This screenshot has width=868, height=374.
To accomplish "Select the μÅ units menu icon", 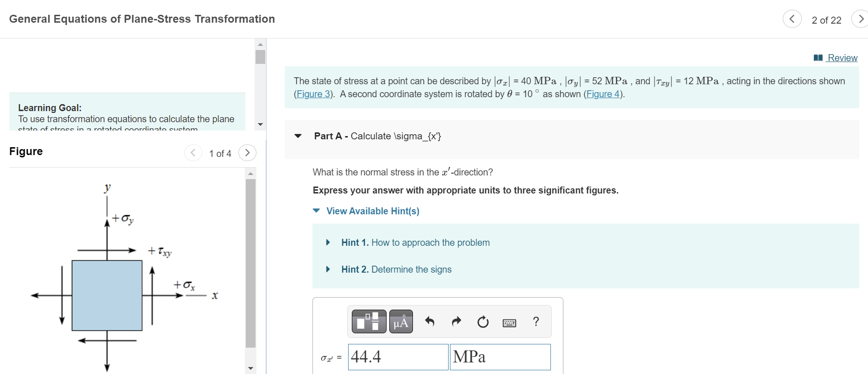I will tap(400, 321).
